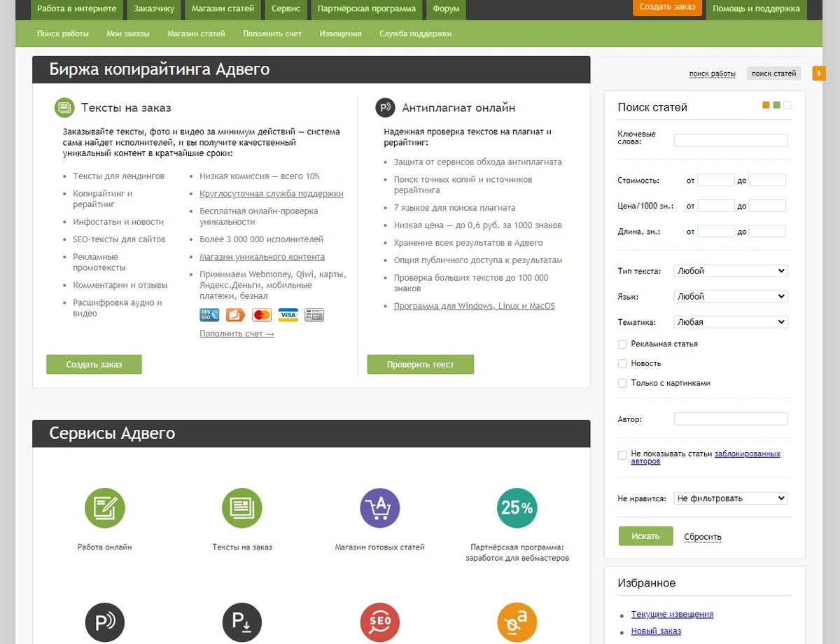
Task: Click the Тексты на заказ header icon
Action: 64,108
